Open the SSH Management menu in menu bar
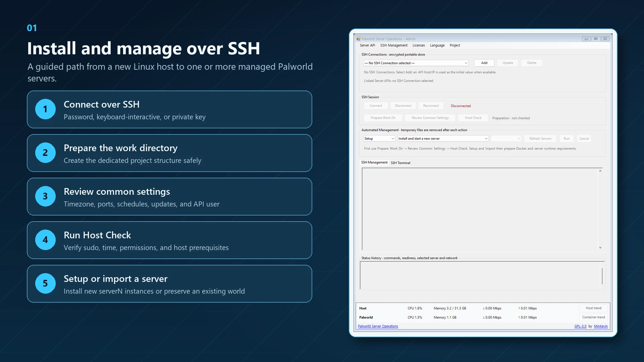The image size is (644, 362). point(394,46)
